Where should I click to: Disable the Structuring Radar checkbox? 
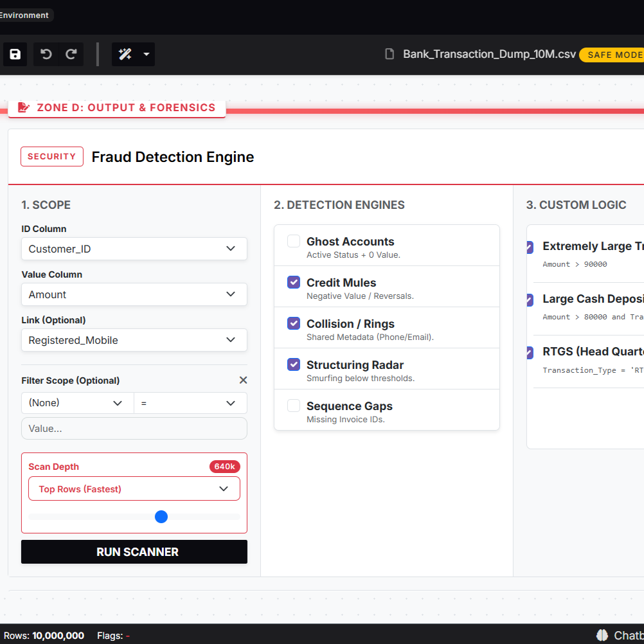click(x=294, y=365)
